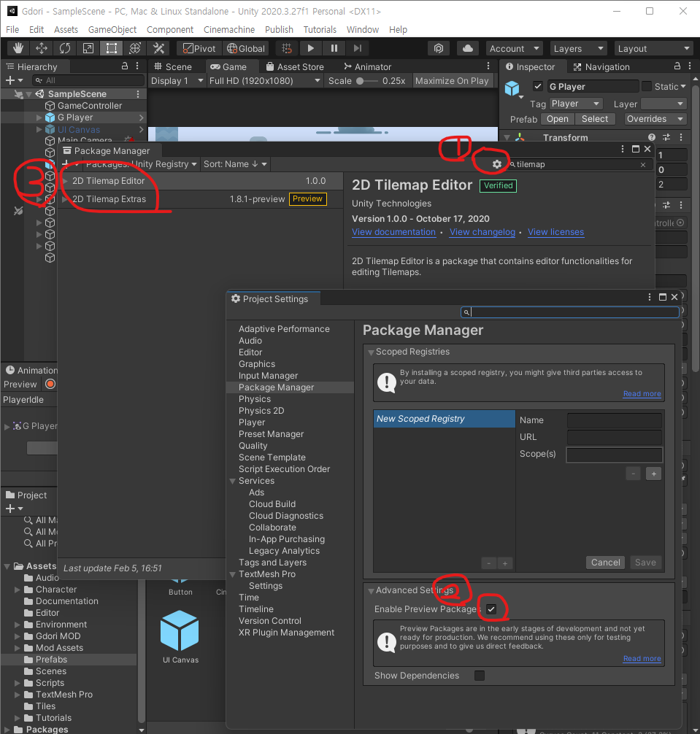The height and width of the screenshot is (734, 700).
Task: Click the Package Manager more options icon
Action: 622,149
